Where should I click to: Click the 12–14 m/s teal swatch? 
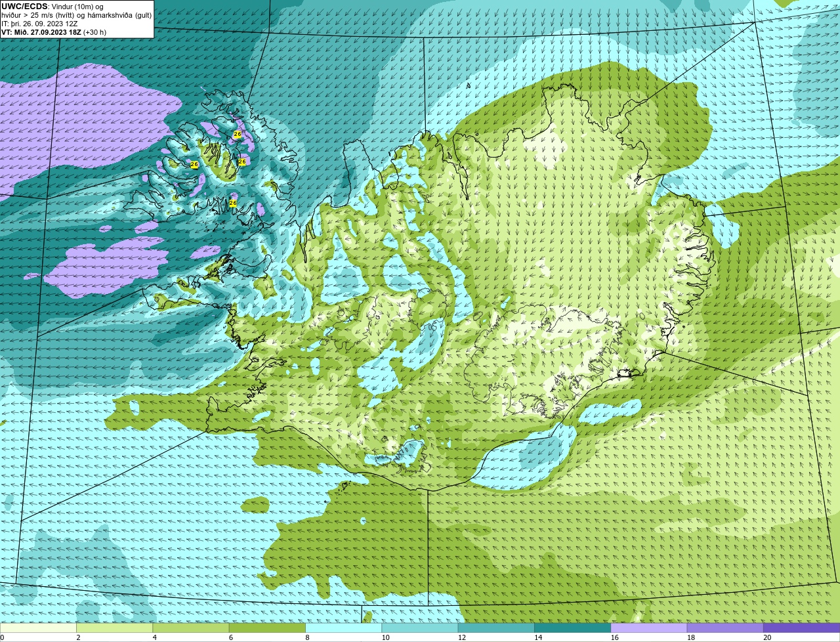[x=496, y=628]
